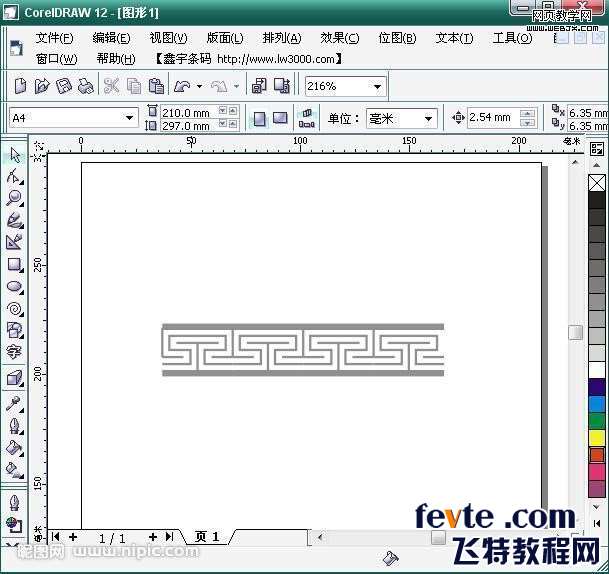This screenshot has height=574, width=609.
Task: Go to last page button
Action: click(x=169, y=537)
